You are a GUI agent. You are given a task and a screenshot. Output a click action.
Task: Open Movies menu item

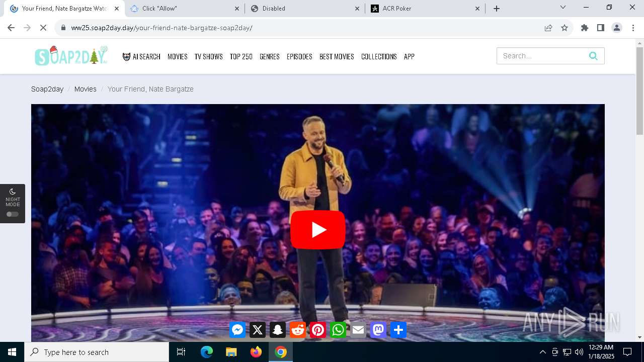point(178,56)
